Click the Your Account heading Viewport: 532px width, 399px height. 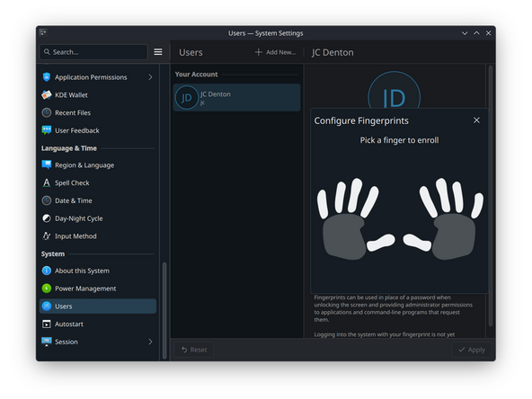click(196, 75)
